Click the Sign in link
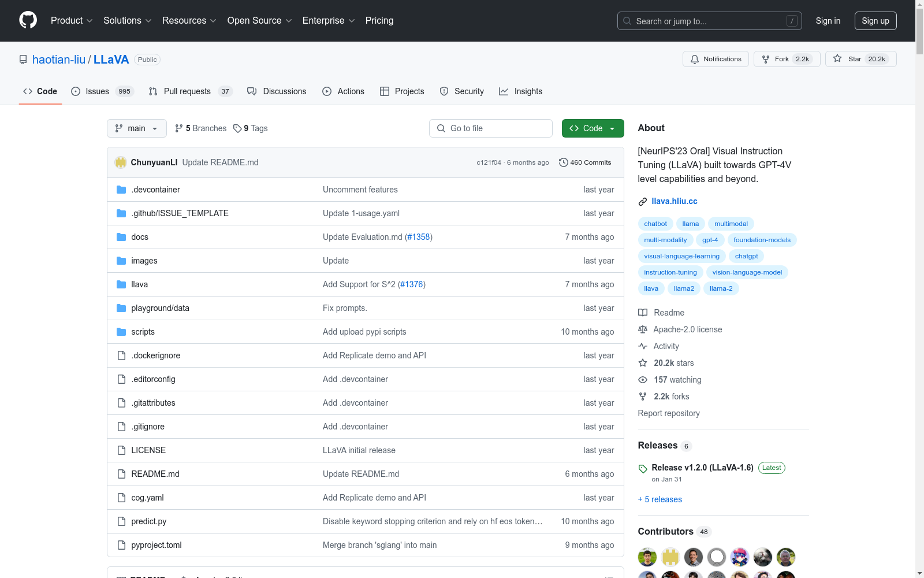 (x=828, y=21)
